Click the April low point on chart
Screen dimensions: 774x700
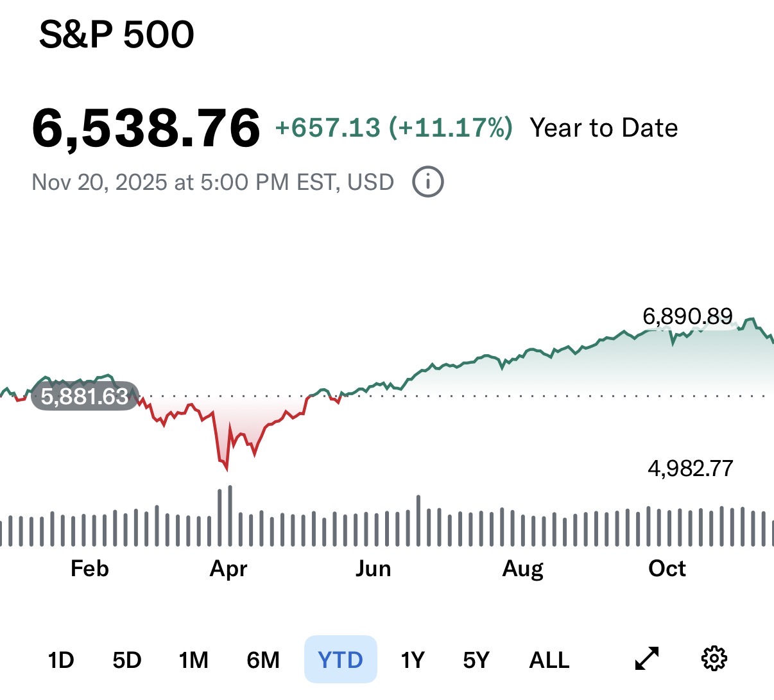tap(227, 468)
